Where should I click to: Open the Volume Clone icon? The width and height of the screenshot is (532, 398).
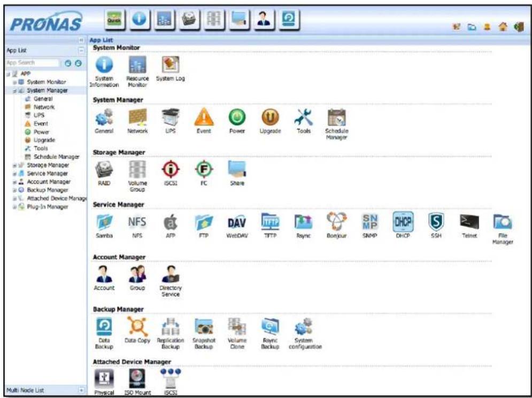coord(237,327)
